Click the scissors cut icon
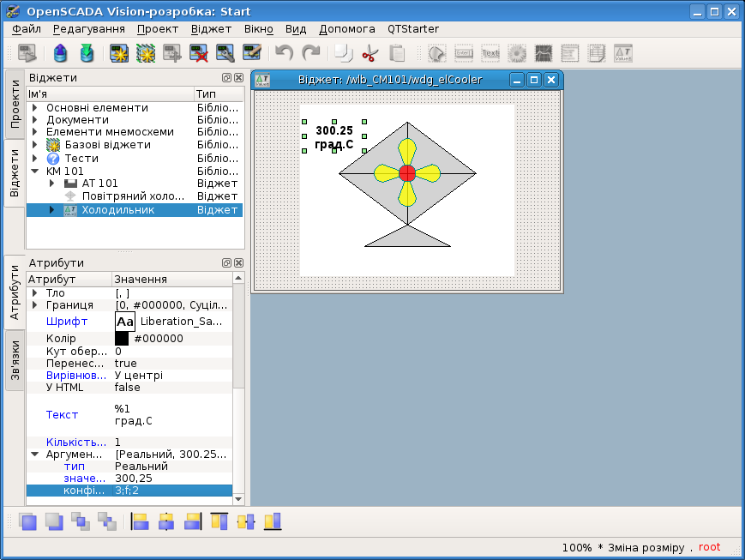Image resolution: width=745 pixels, height=560 pixels. click(369, 54)
